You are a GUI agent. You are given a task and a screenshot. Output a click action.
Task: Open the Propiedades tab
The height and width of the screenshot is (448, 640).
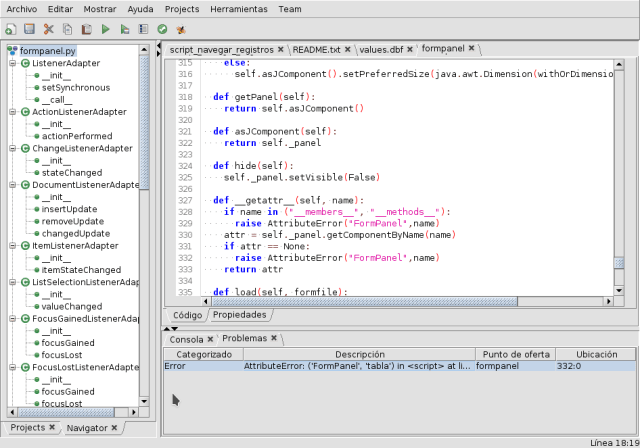pyautogui.click(x=239, y=314)
